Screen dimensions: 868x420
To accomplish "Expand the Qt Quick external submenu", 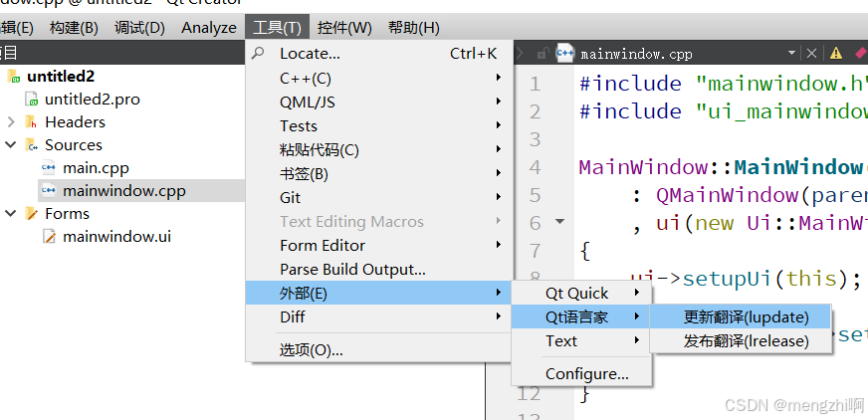I will [581, 293].
